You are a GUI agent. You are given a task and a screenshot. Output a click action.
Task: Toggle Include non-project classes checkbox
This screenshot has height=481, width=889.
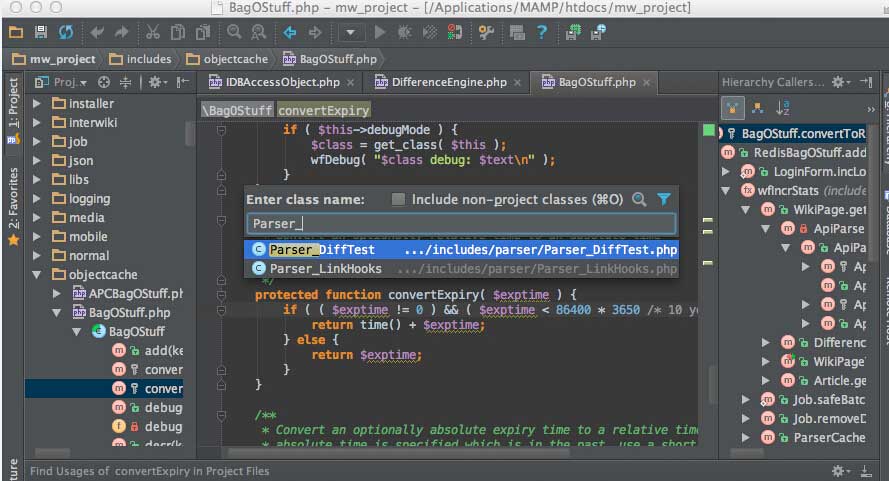tap(399, 199)
